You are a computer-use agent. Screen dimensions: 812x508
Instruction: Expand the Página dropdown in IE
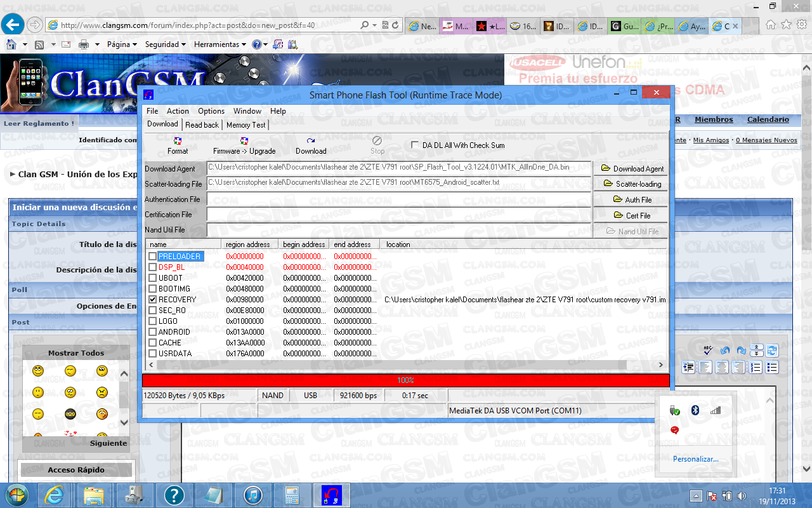(122, 44)
